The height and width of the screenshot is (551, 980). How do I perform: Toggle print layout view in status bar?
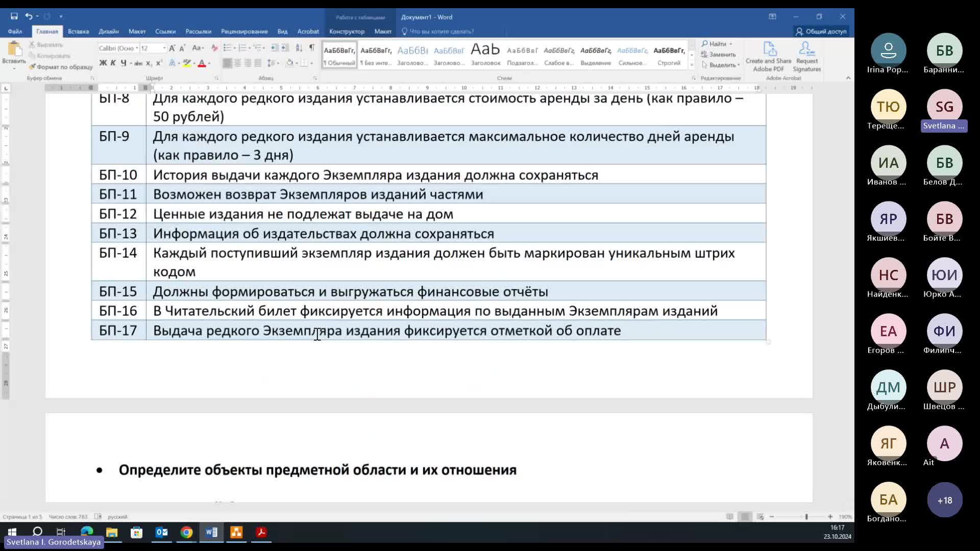pos(745,517)
